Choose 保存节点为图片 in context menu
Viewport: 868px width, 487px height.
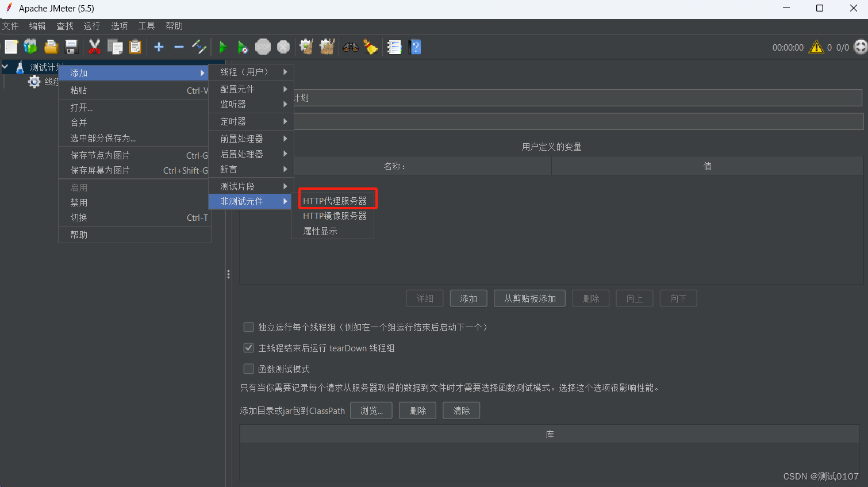(135, 155)
